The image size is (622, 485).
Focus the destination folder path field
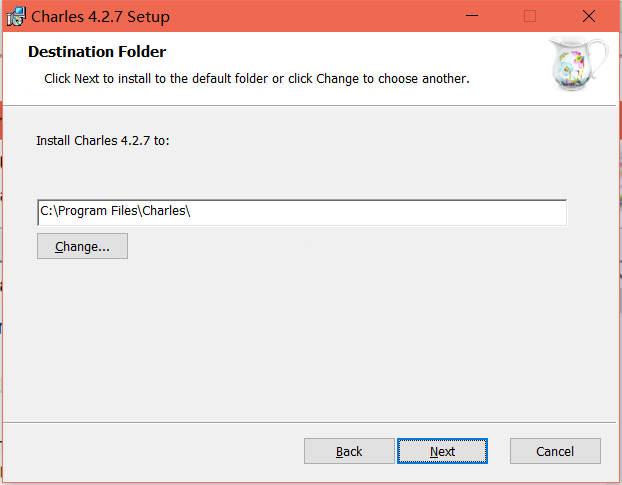(x=302, y=213)
